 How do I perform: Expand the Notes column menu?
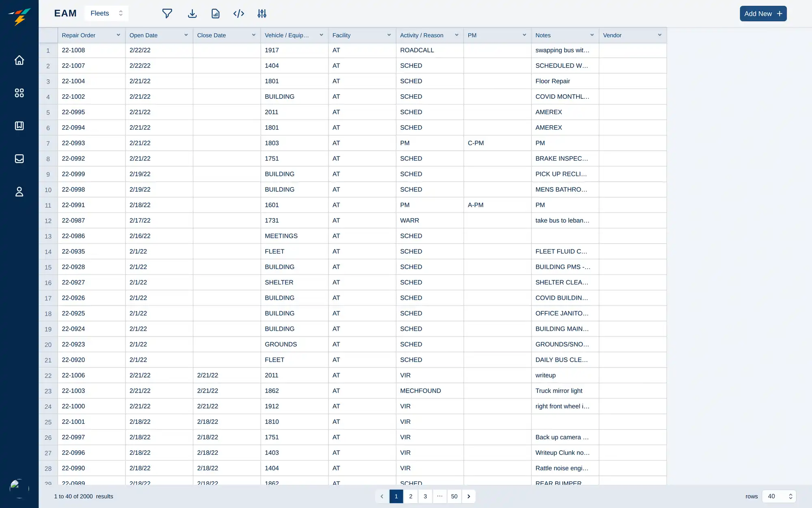click(x=592, y=35)
